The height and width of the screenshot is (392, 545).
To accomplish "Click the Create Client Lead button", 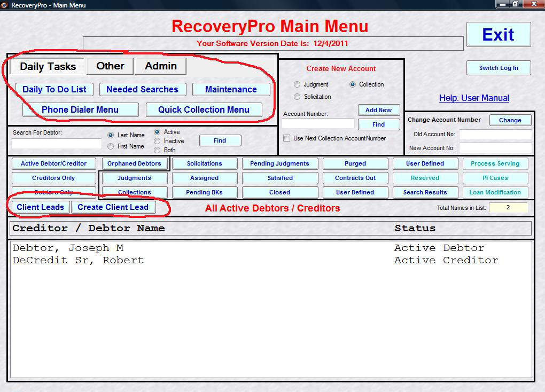I will coord(113,207).
